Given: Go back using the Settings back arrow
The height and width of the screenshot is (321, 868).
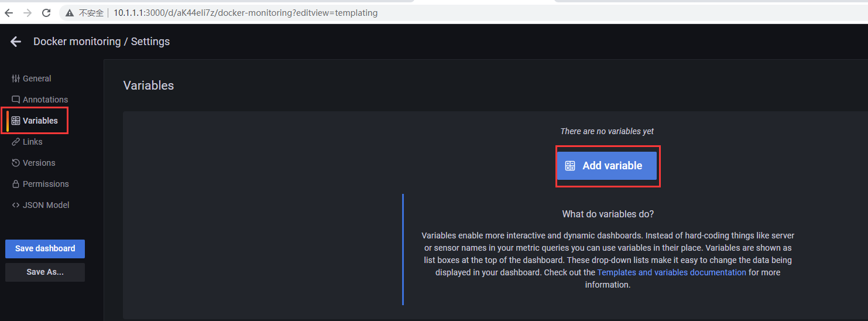Looking at the screenshot, I should point(16,42).
